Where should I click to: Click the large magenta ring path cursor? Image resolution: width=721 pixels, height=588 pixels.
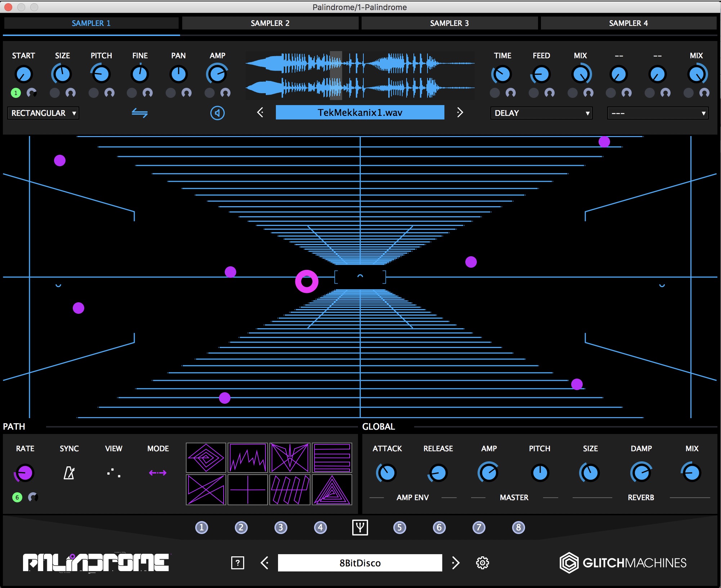(307, 281)
